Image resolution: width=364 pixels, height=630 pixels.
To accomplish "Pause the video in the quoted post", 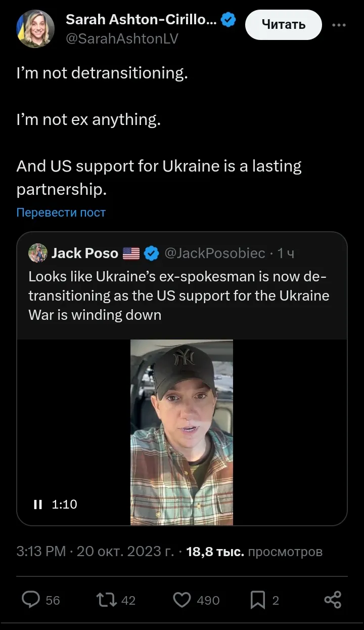I will coord(38,504).
